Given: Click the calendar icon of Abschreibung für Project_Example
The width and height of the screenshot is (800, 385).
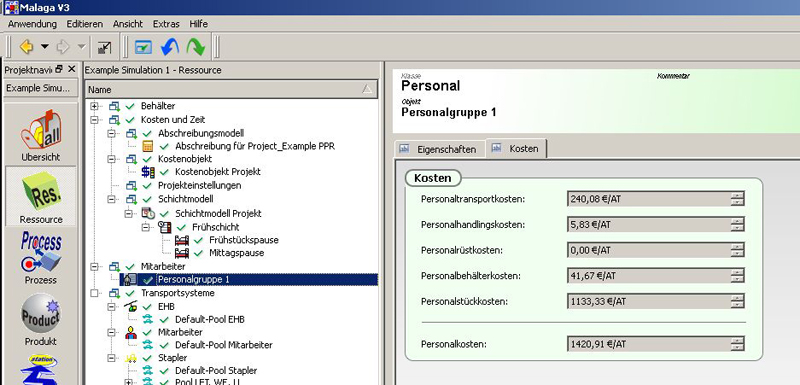Looking at the screenshot, I should point(148,146).
